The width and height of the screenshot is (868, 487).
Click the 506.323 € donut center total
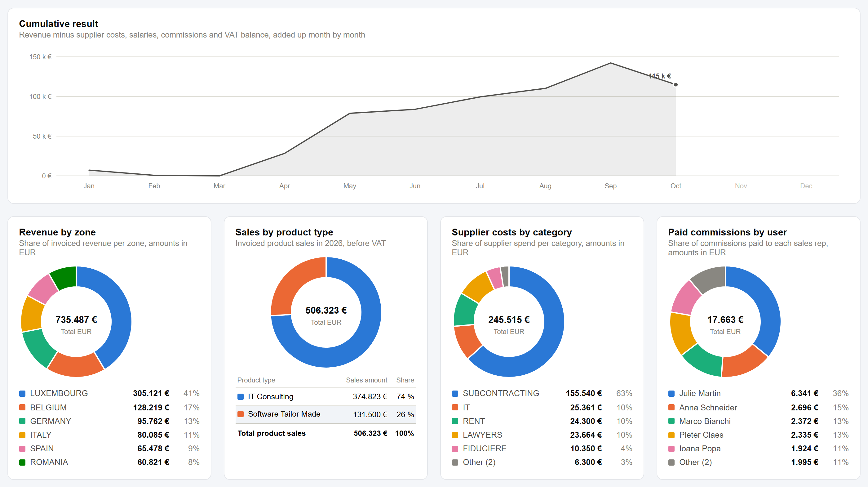tap(326, 310)
